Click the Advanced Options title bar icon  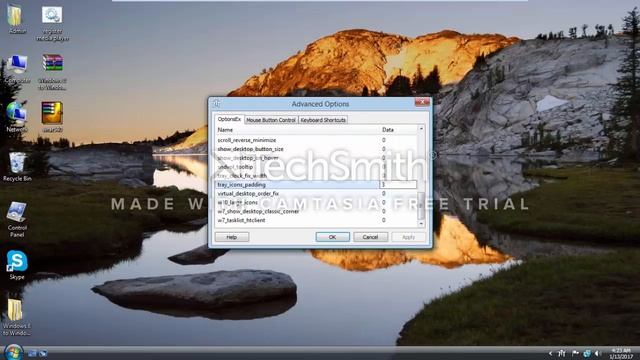(x=217, y=104)
